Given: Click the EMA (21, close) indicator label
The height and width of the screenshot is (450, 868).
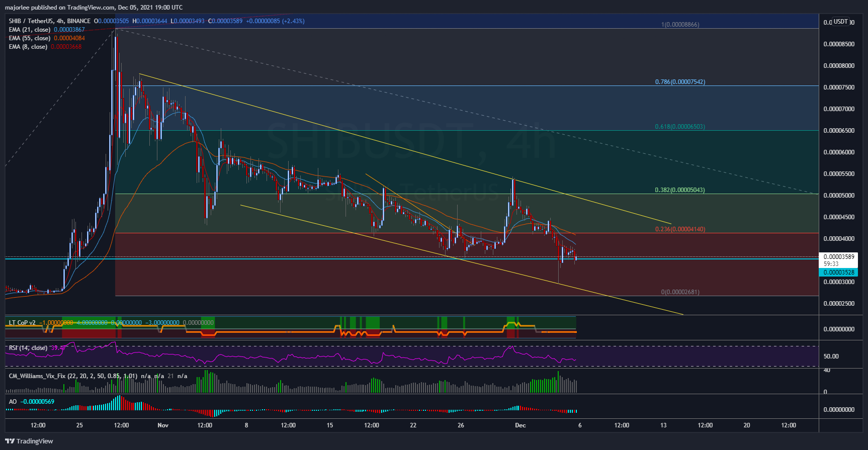Looking at the screenshot, I should (30, 30).
